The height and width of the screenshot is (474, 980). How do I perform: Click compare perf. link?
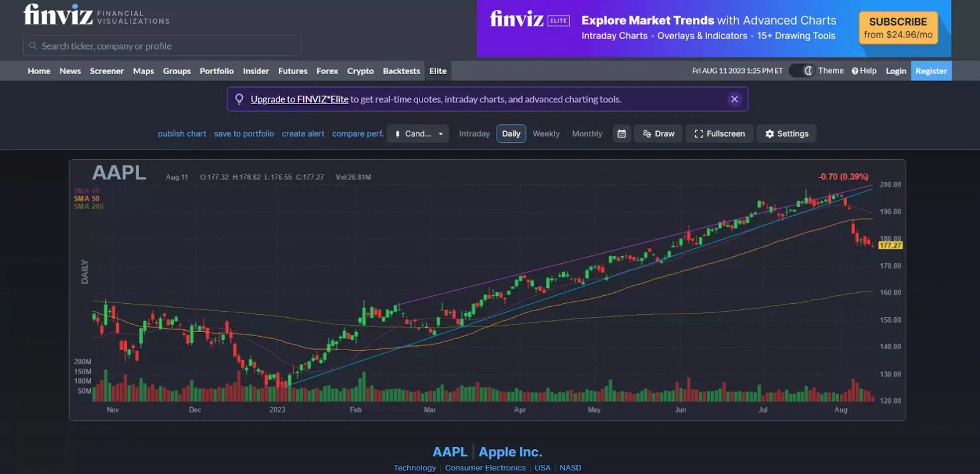[x=358, y=134]
